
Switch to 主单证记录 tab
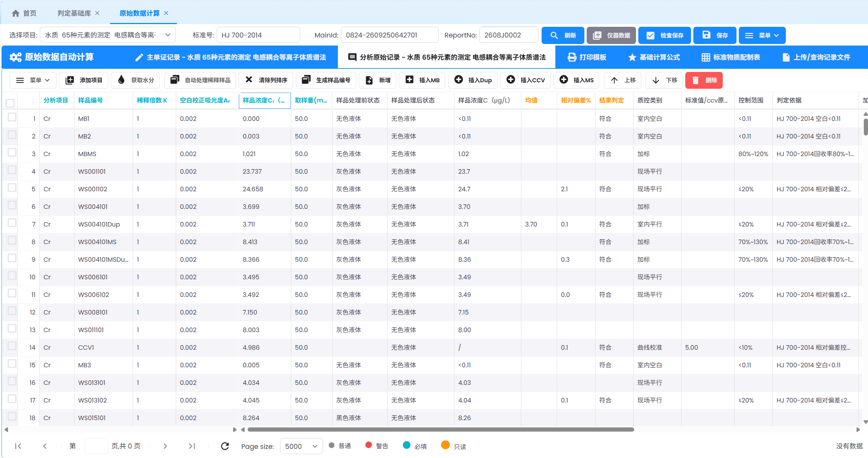(231, 57)
